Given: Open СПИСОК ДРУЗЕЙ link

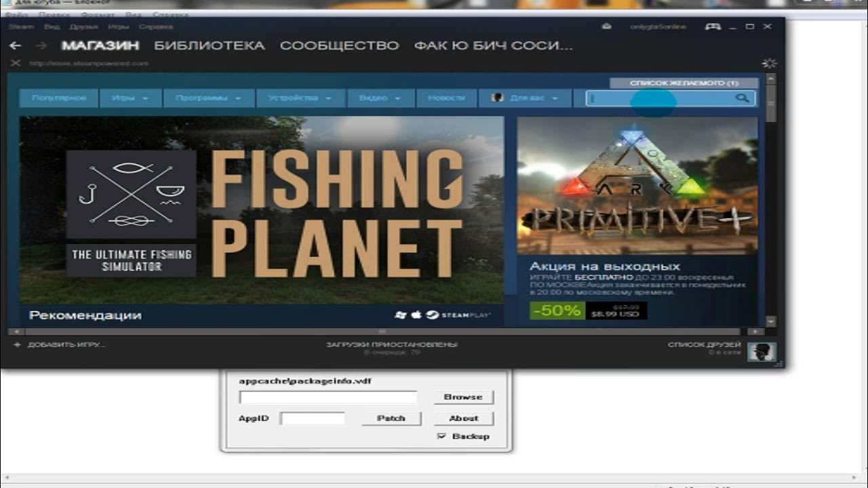Looking at the screenshot, I should pyautogui.click(x=705, y=344).
